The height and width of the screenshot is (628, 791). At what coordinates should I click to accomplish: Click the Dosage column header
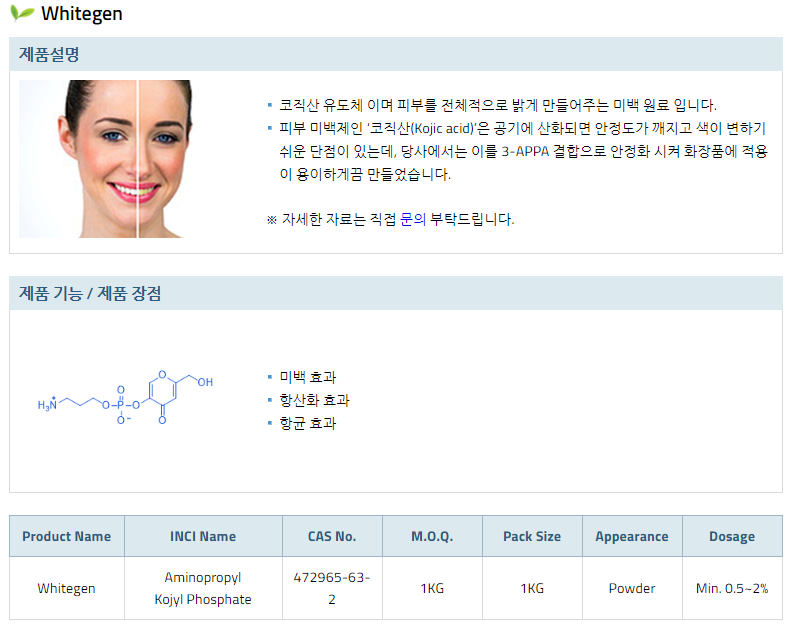point(732,536)
